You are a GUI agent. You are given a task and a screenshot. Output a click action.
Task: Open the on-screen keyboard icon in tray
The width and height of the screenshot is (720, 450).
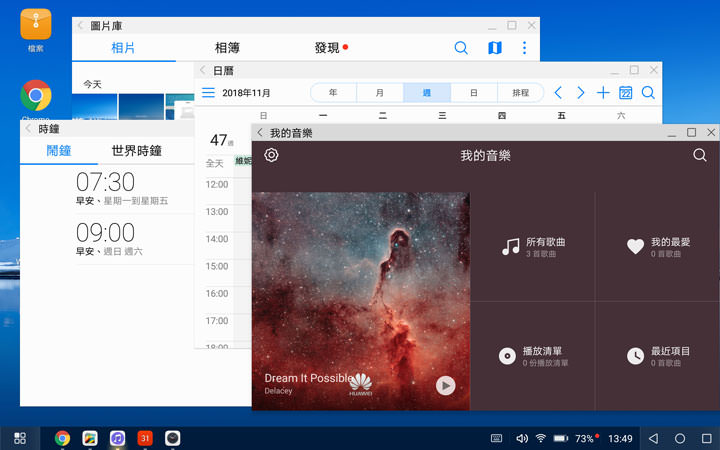pyautogui.click(x=496, y=439)
